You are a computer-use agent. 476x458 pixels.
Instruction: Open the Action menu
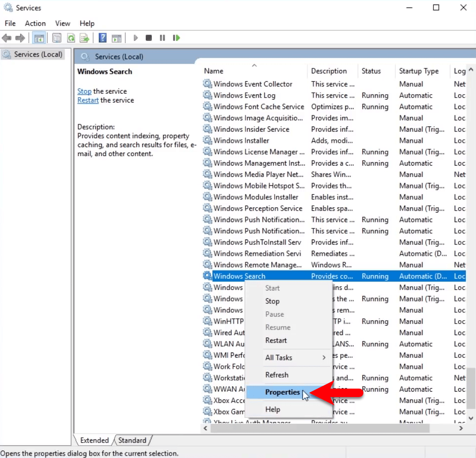coord(35,23)
